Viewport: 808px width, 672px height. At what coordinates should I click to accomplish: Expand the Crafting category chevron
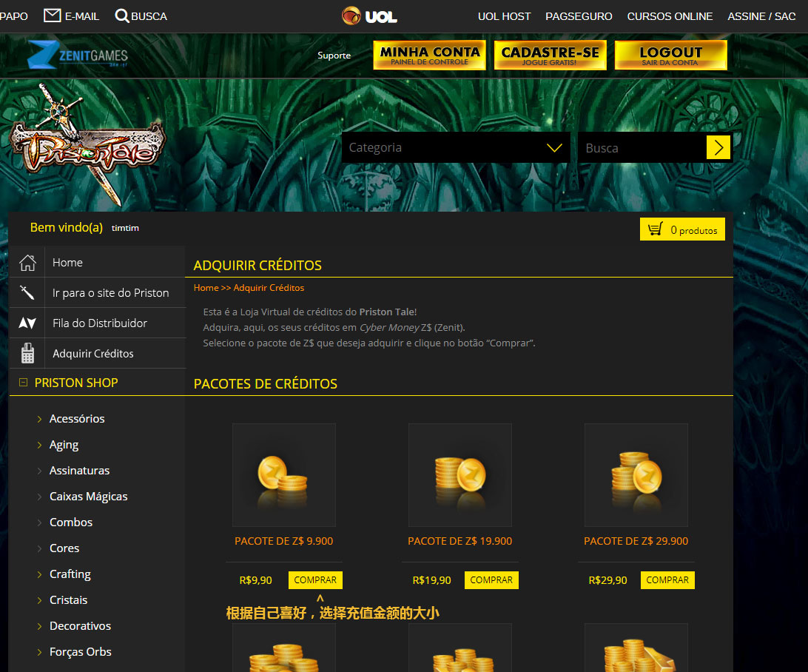(39, 574)
